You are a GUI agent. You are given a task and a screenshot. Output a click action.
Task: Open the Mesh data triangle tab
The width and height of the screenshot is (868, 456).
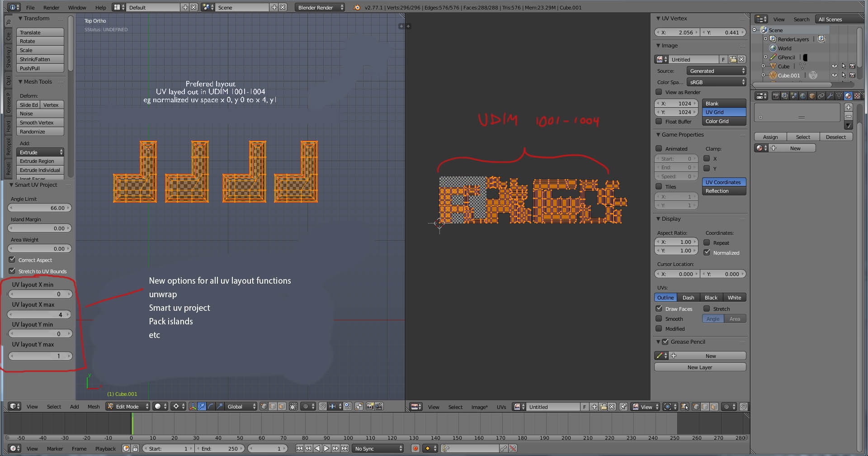pyautogui.click(x=839, y=96)
